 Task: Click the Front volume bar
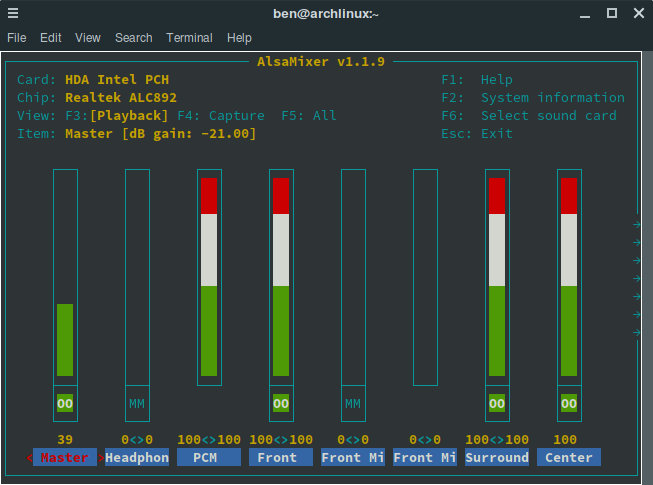282,277
